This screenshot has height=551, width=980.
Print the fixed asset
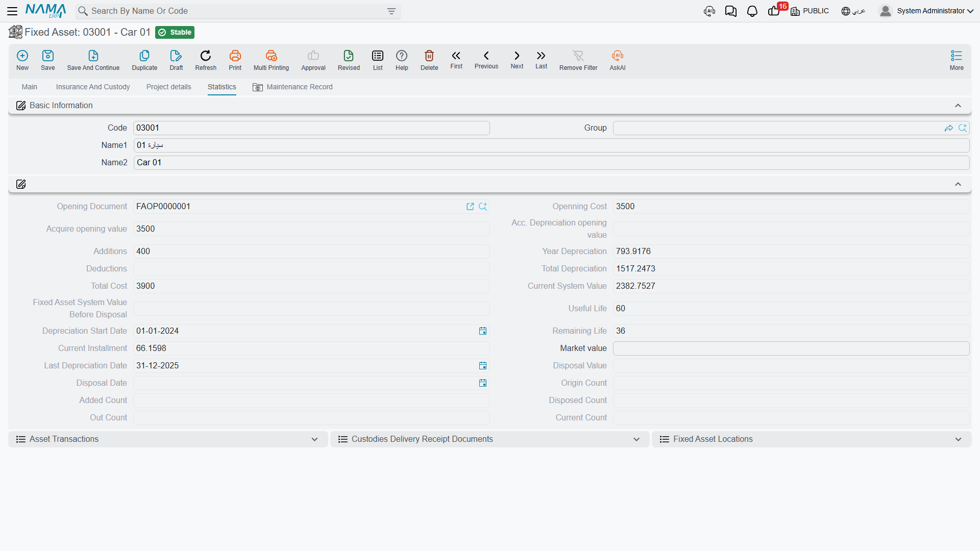click(x=235, y=60)
